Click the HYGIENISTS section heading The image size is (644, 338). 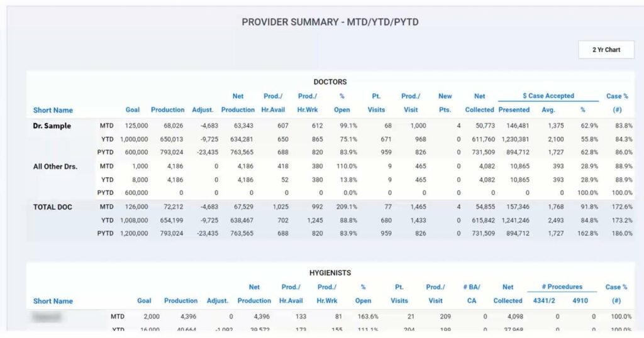pos(330,273)
